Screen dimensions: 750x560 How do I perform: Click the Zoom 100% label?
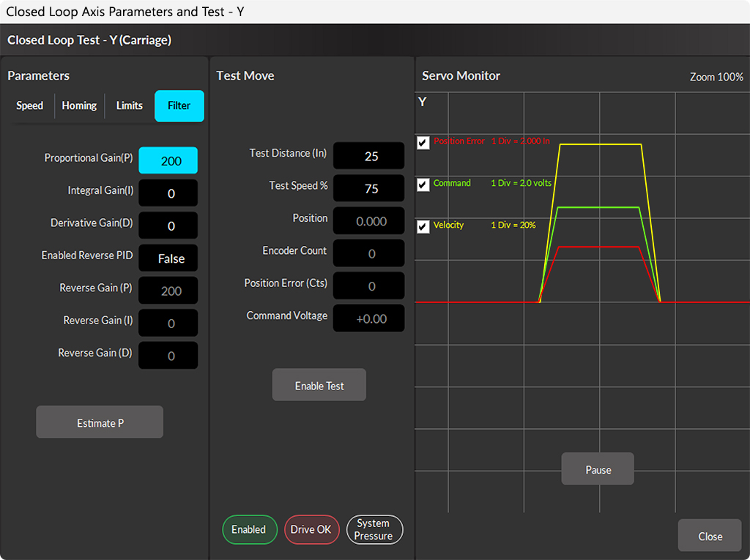(716, 77)
